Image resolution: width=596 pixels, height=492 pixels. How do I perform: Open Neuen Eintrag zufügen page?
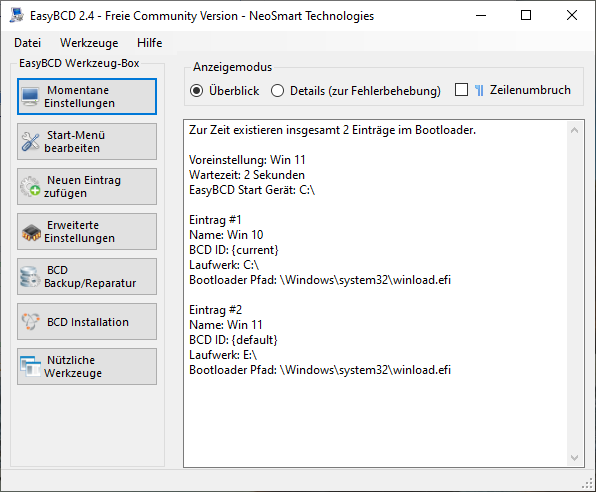pyautogui.click(x=87, y=186)
